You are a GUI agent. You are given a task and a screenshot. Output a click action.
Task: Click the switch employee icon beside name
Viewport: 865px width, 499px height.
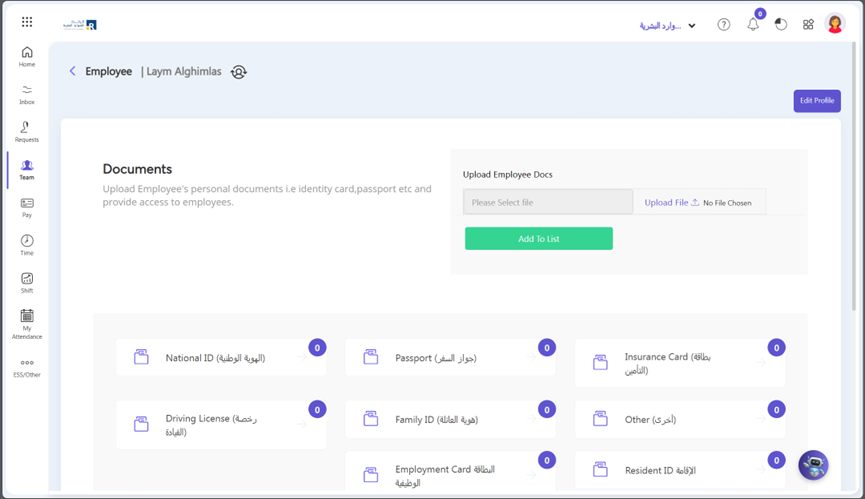point(239,72)
